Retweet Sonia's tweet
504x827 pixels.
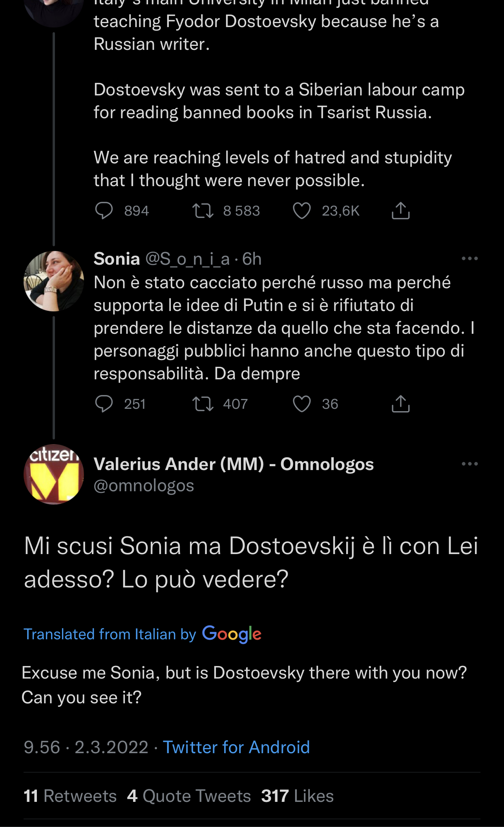[x=203, y=404]
